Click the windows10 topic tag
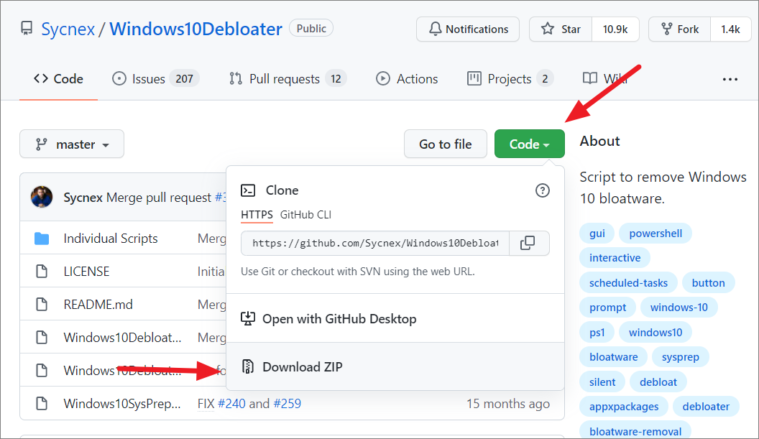This screenshot has width=759, height=439. (x=655, y=333)
